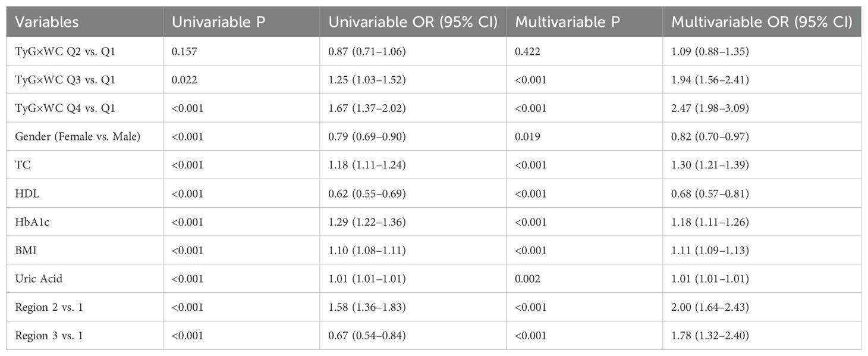Image resolution: width=868 pixels, height=356 pixels.
Task: Select the Univariable OR (95% CI) header
Action: [x=412, y=22]
